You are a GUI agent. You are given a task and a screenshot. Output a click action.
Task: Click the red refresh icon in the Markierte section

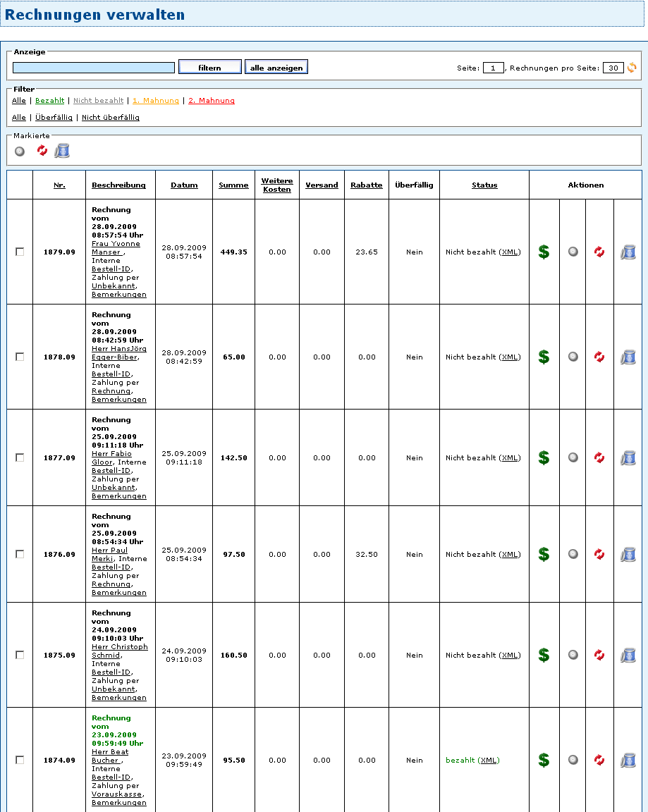[42, 151]
